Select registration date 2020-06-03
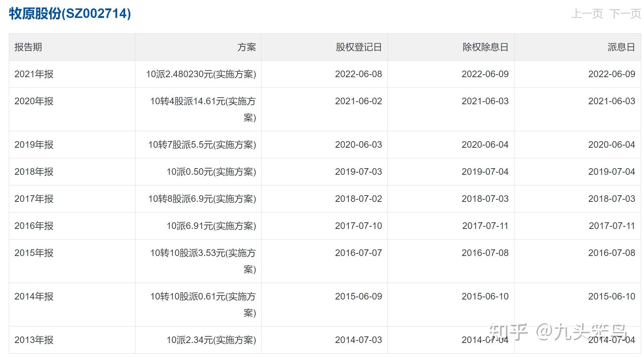Image resolution: width=644 pixels, height=358 pixels. click(359, 145)
